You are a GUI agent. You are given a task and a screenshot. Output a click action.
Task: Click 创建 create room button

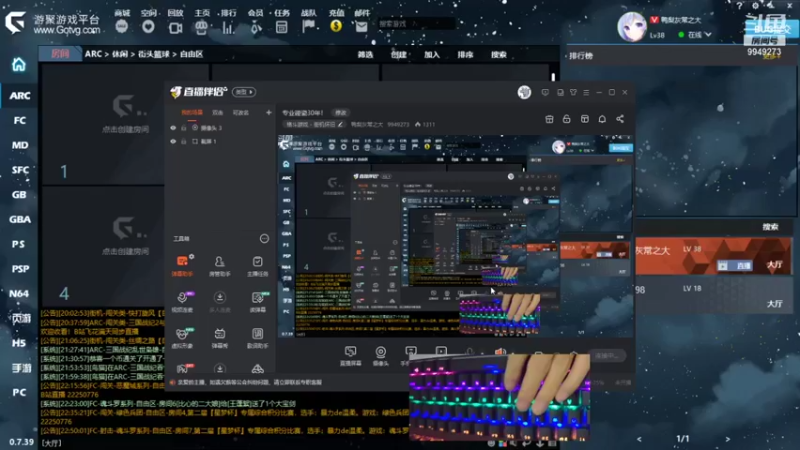click(398, 55)
